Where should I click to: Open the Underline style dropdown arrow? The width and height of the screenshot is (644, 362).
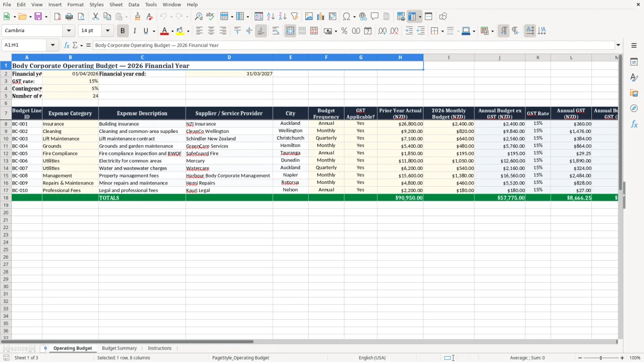click(x=153, y=31)
